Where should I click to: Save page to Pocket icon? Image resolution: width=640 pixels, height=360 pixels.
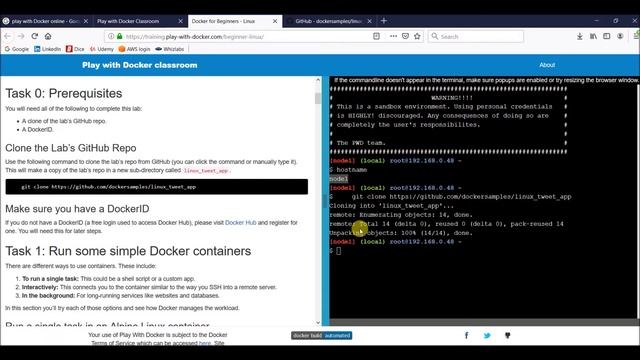pos(405,36)
